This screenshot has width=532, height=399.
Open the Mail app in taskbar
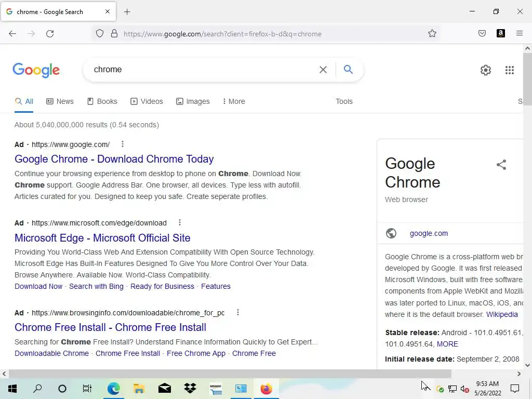tap(165, 389)
